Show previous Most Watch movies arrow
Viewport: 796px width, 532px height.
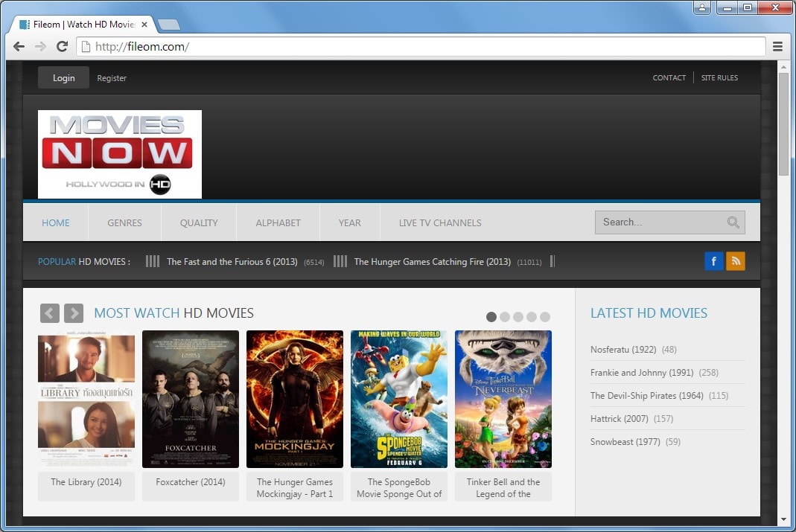[50, 313]
